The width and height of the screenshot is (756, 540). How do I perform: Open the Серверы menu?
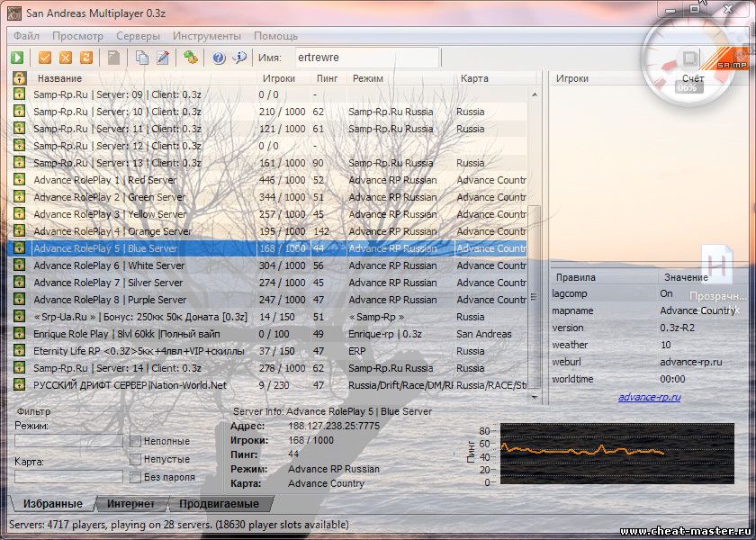point(138,36)
